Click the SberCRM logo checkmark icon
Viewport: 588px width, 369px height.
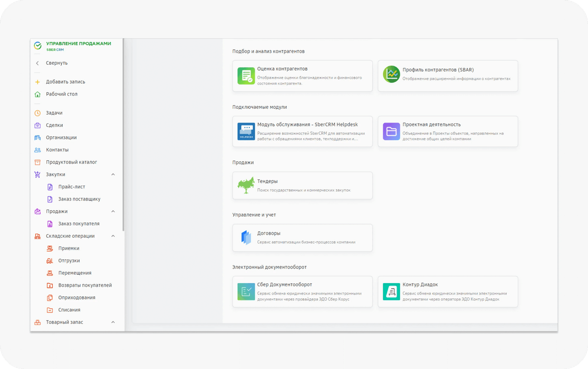pos(38,46)
